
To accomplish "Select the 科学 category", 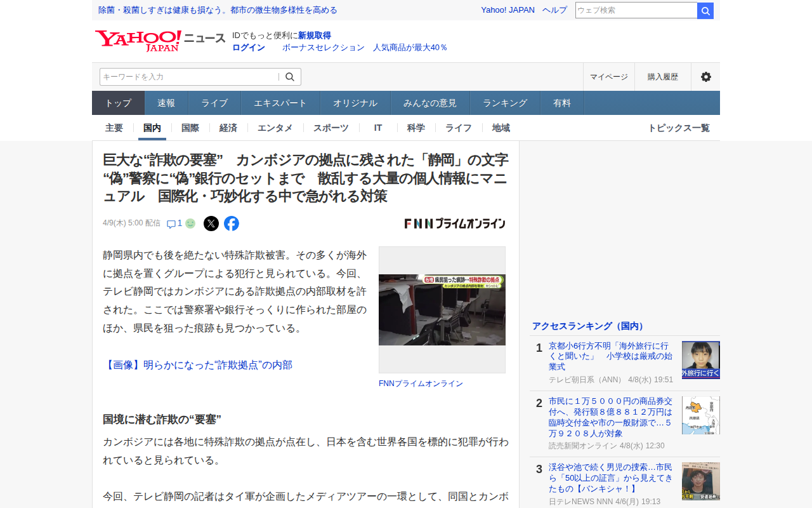I will click(x=416, y=128).
